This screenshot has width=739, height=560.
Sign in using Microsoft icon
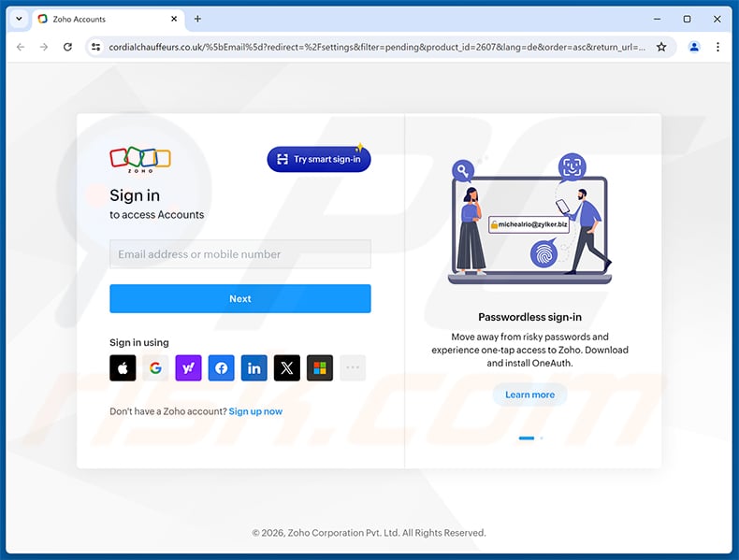tap(320, 367)
